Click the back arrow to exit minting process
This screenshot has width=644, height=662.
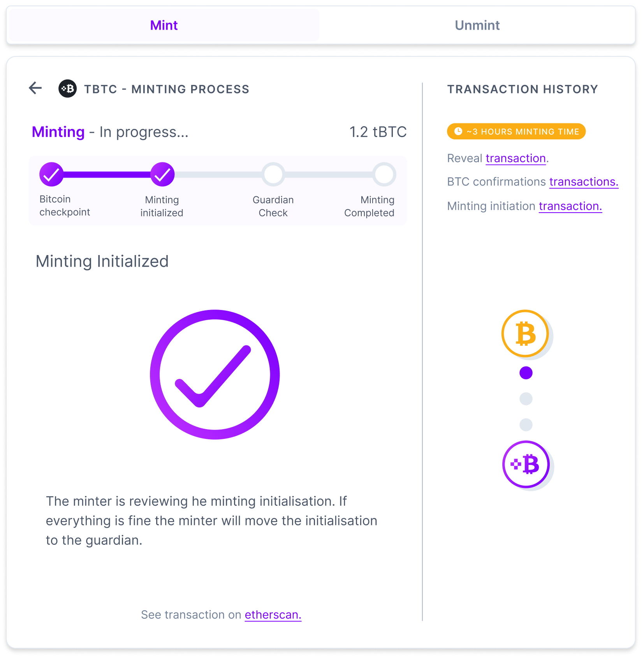[35, 88]
